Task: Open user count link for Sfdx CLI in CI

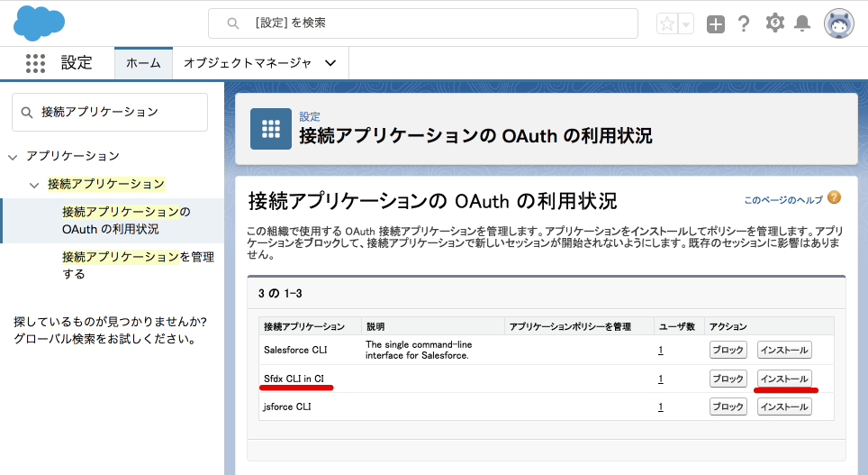Action: 660,379
